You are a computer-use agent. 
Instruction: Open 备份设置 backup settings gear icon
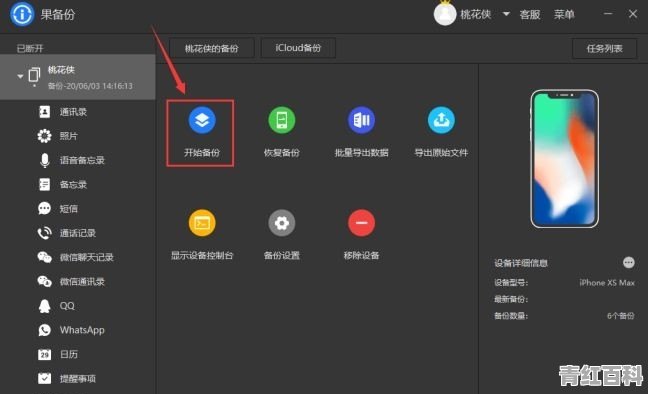(281, 223)
